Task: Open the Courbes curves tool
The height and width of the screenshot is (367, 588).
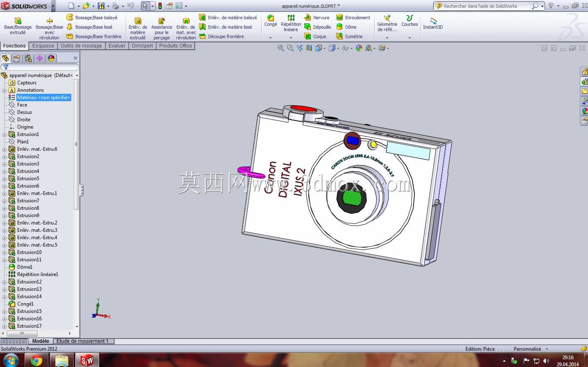Action: (x=409, y=21)
